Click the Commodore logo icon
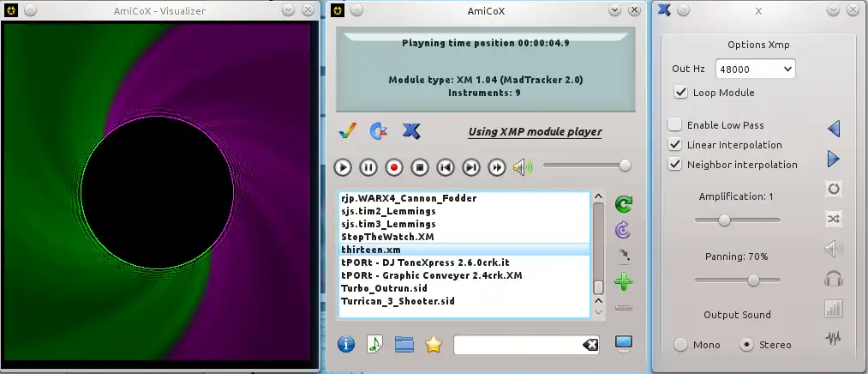This screenshot has width=868, height=374. (379, 131)
